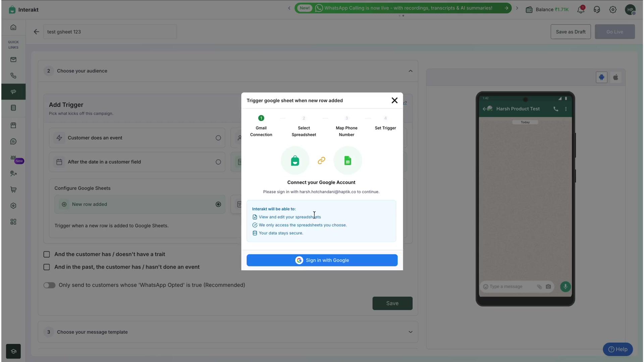Viewport: 644px width, 362px height.
Task: Click the Map Phone Number step
Action: 346,126
